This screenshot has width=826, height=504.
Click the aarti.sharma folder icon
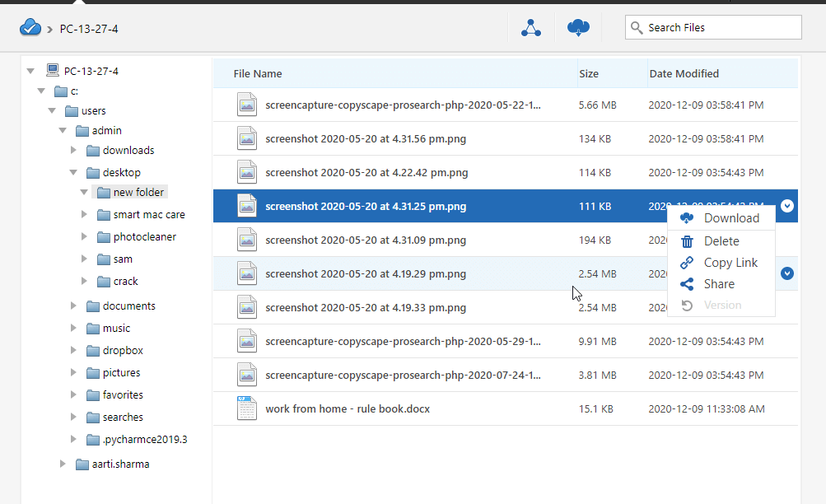point(82,464)
